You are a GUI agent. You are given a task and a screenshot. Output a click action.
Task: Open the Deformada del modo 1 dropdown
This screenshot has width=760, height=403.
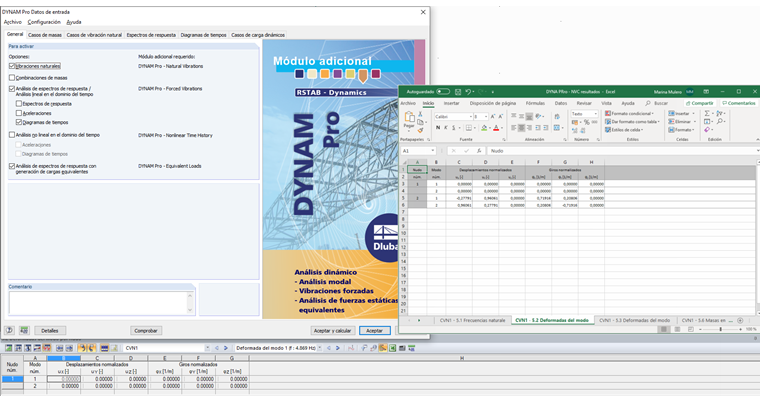[x=319, y=348]
